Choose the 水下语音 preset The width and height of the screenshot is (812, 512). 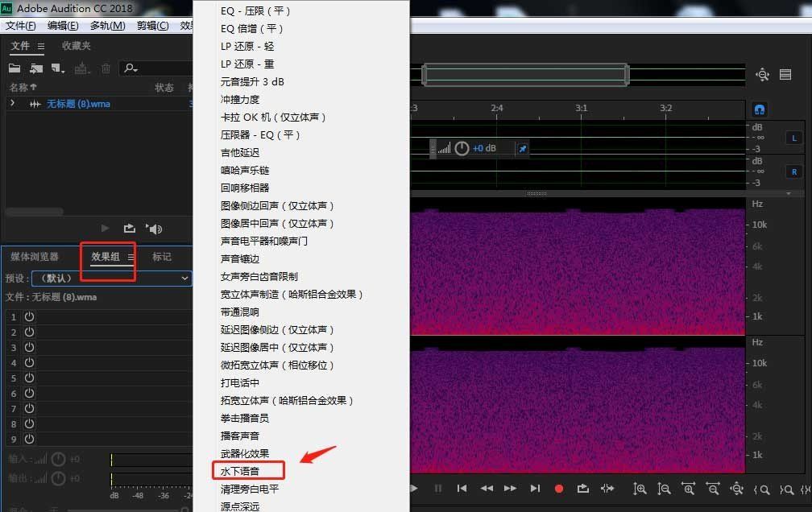[x=240, y=471]
